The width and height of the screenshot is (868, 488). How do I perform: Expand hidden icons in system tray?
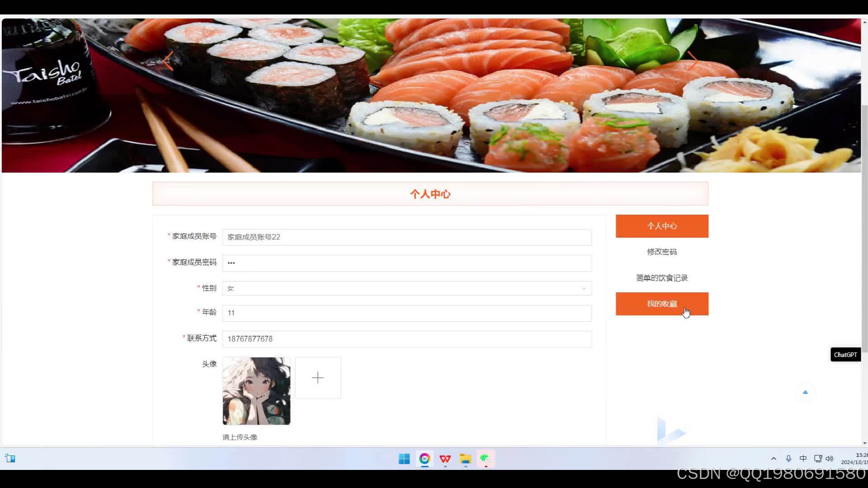point(774,459)
